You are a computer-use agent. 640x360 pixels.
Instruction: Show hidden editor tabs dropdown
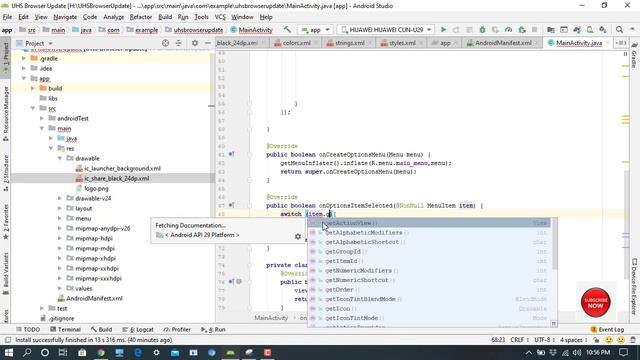(620, 43)
